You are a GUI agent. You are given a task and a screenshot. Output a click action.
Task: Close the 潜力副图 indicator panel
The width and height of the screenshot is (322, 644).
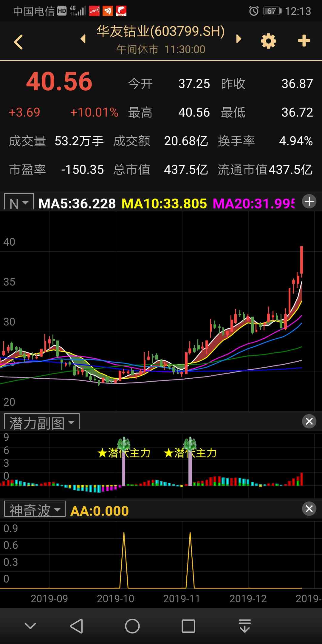coord(309,421)
